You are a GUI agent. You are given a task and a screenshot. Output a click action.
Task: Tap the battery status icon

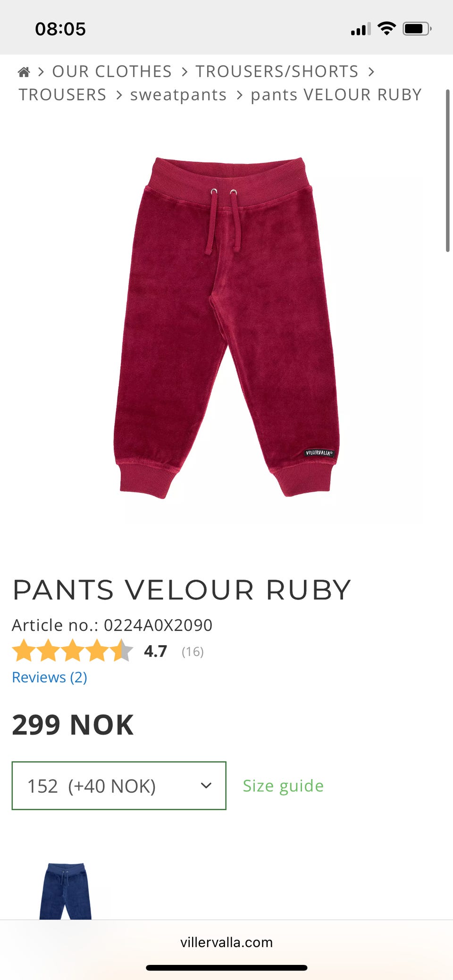417,29
